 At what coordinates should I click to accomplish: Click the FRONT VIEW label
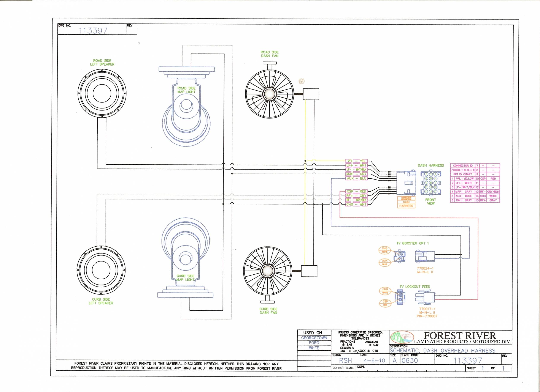(431, 202)
